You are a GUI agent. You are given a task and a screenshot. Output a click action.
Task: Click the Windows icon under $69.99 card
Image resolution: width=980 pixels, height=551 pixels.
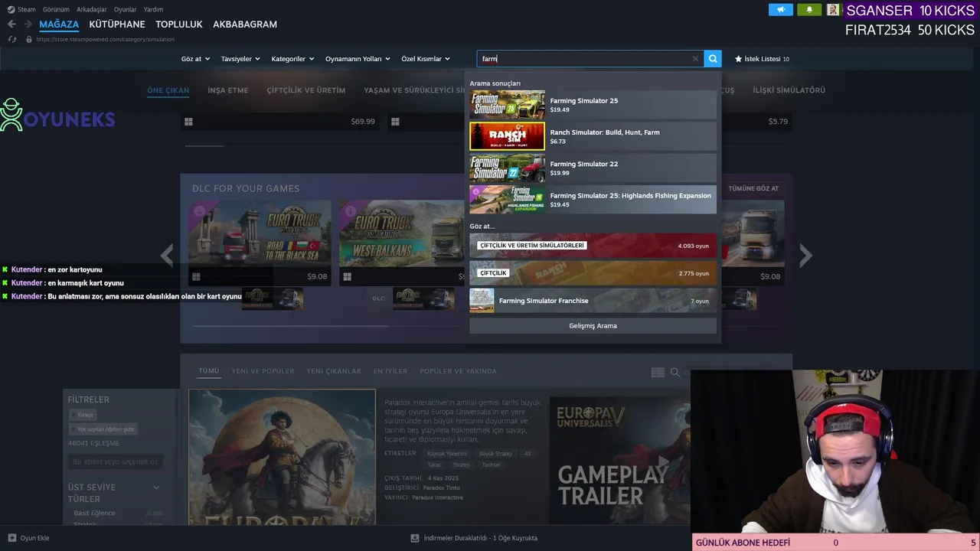188,122
